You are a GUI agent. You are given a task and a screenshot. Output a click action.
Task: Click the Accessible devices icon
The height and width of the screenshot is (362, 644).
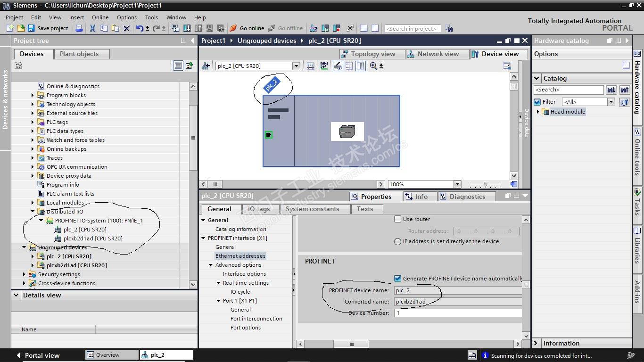(x=314, y=28)
